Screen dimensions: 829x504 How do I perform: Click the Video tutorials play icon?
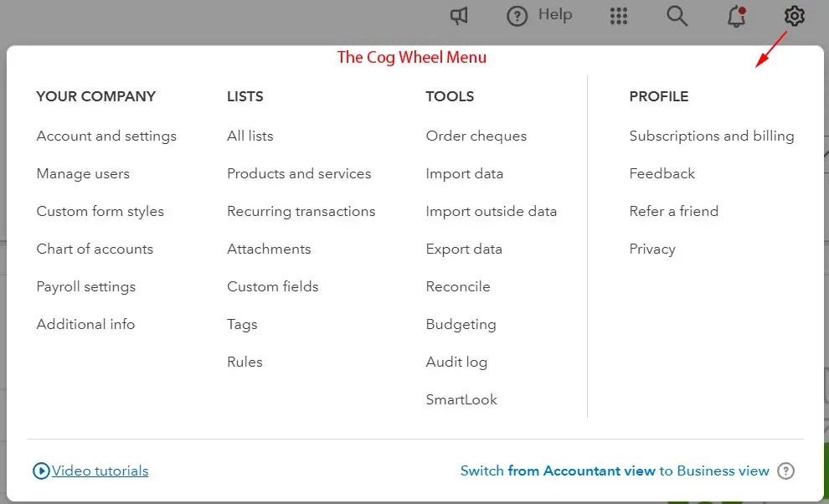coord(41,471)
